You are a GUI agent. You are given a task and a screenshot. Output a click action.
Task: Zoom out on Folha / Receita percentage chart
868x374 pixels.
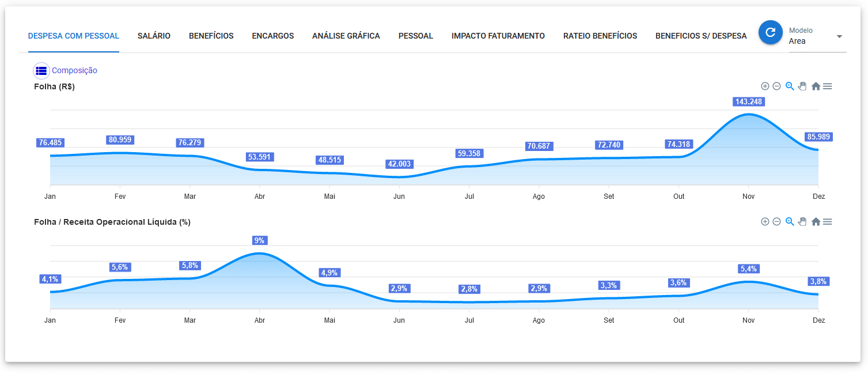tap(776, 222)
